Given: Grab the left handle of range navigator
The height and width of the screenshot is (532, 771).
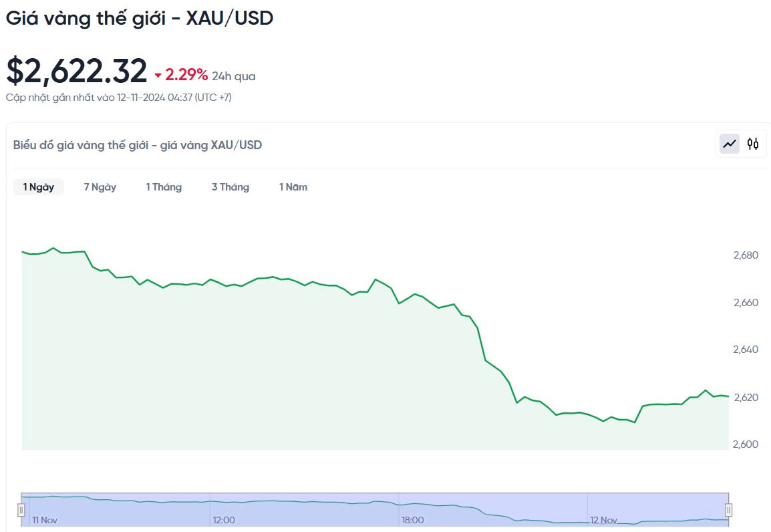Looking at the screenshot, I should 21,510.
